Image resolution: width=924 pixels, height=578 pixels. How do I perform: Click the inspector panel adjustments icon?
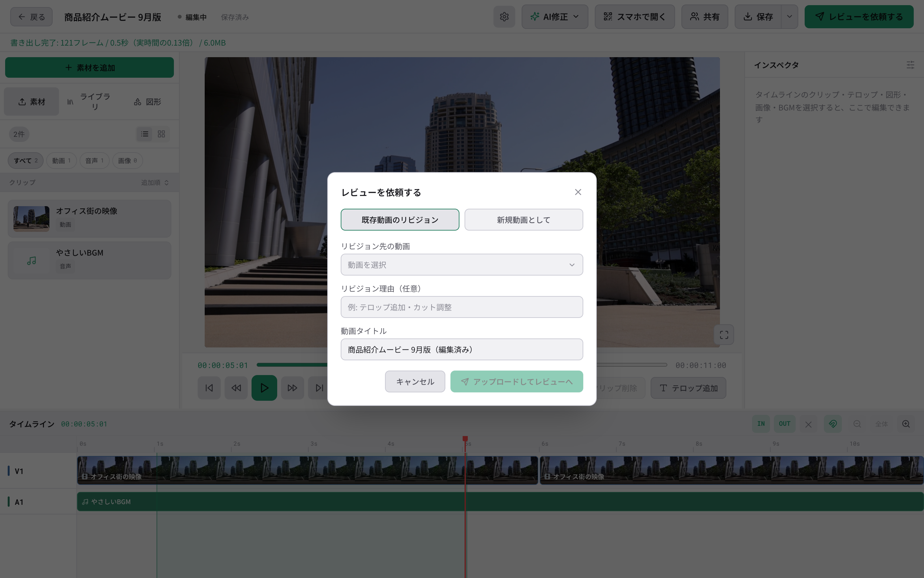910,65
